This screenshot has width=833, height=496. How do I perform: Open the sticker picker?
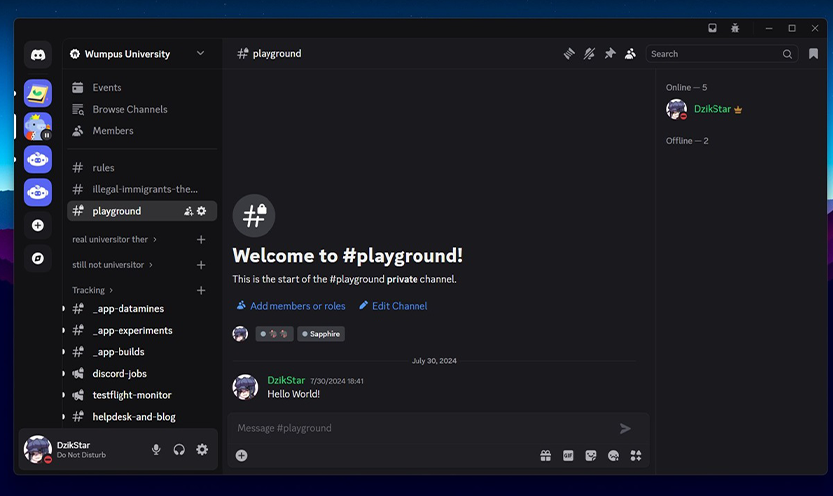click(x=591, y=456)
